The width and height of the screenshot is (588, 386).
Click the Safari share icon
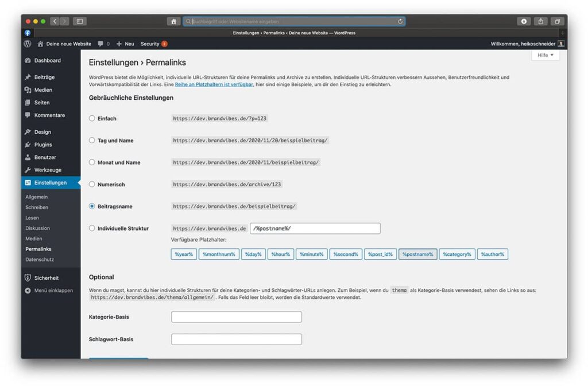[x=540, y=21]
